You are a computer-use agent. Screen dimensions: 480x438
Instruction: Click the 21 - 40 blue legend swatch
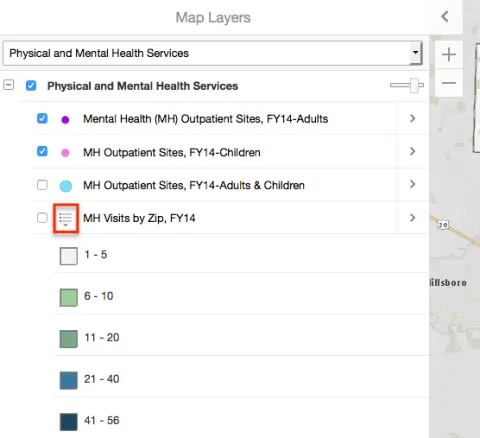[69, 380]
